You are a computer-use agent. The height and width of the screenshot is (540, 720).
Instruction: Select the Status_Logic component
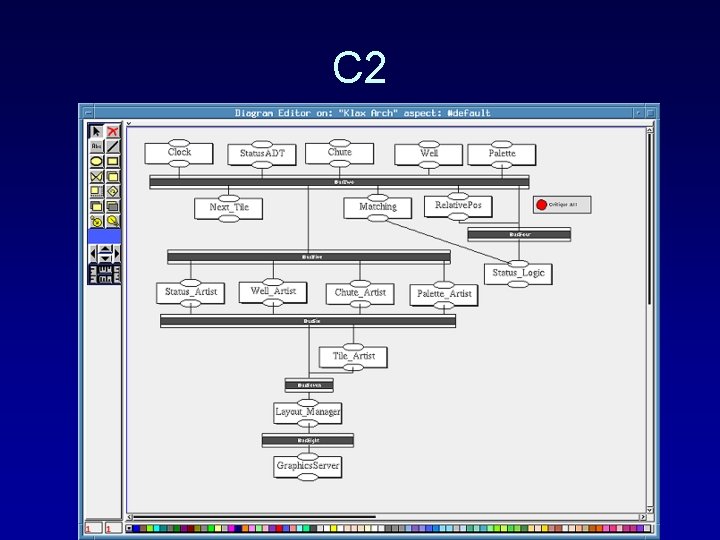pyautogui.click(x=518, y=274)
